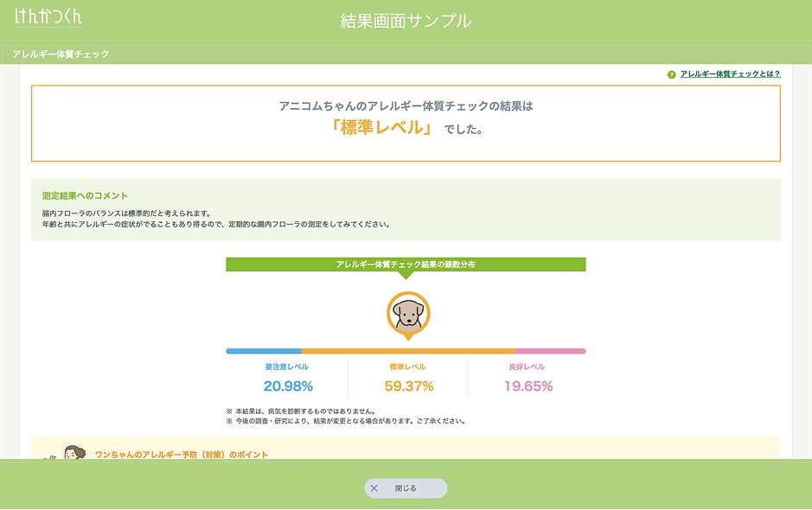Select the アレルギー体質チェック tab
This screenshot has height=510, width=812.
click(61, 54)
